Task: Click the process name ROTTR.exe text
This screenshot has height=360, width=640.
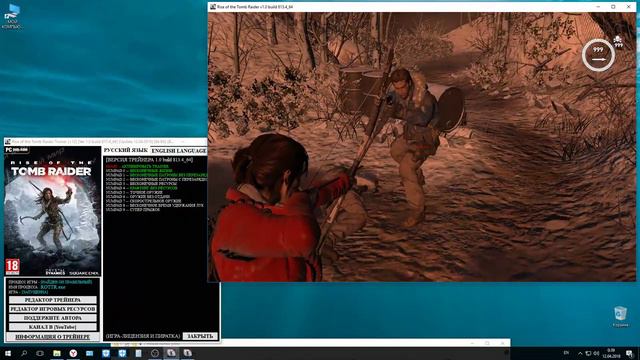Action: pos(53,287)
